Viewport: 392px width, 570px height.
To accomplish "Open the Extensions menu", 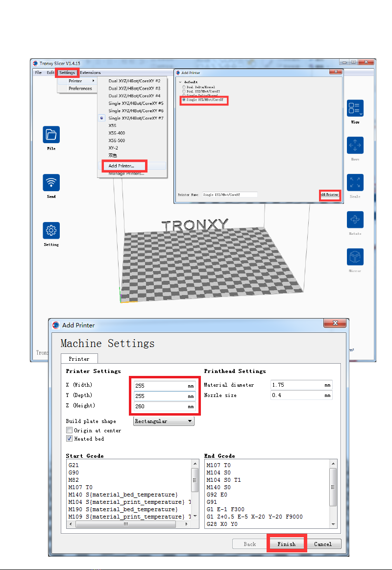I will click(x=91, y=73).
